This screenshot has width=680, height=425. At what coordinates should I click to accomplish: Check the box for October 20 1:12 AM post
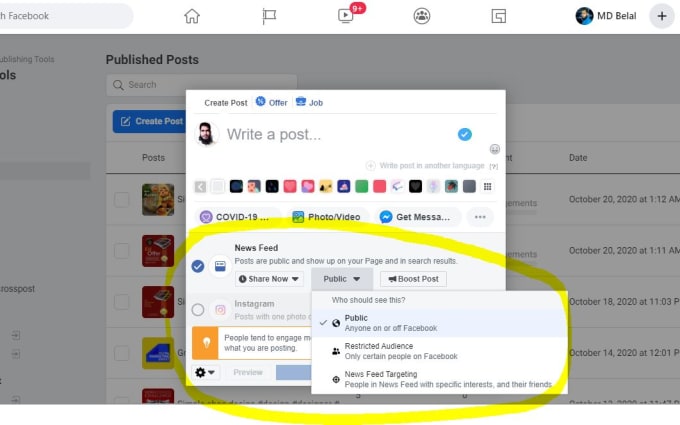[121, 200]
